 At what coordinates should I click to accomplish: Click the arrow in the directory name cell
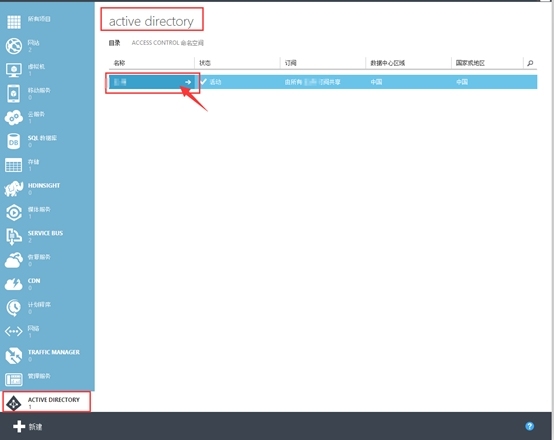click(188, 82)
